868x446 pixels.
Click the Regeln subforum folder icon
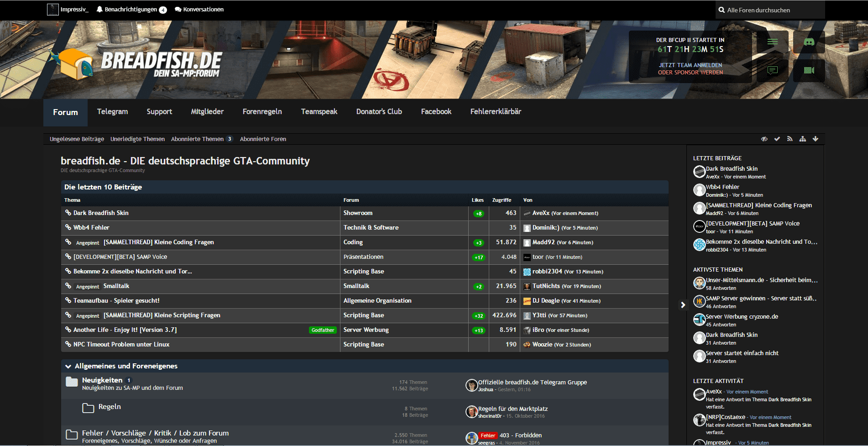click(x=88, y=408)
